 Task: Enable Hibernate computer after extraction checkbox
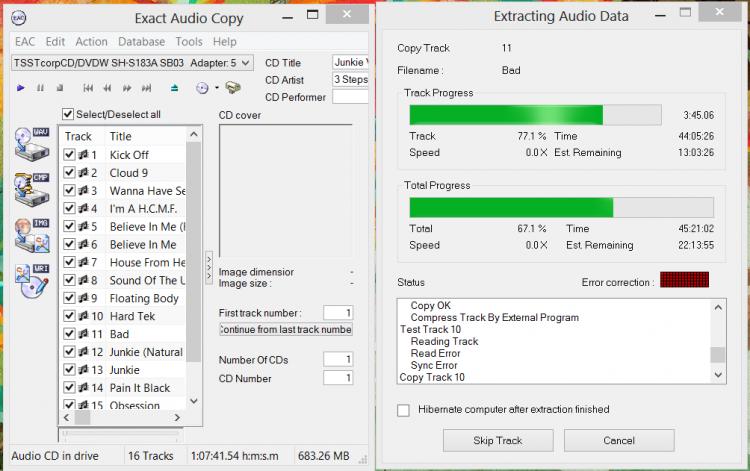click(x=403, y=410)
